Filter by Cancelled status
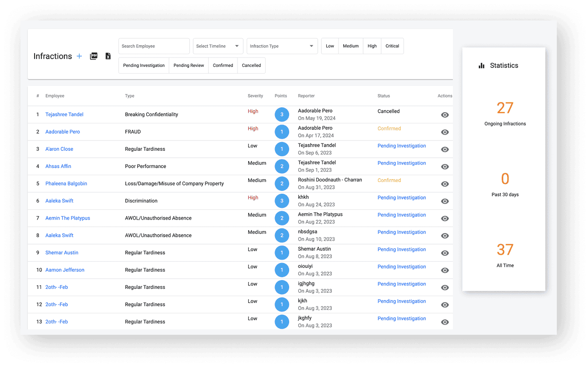588x366 pixels. point(252,65)
